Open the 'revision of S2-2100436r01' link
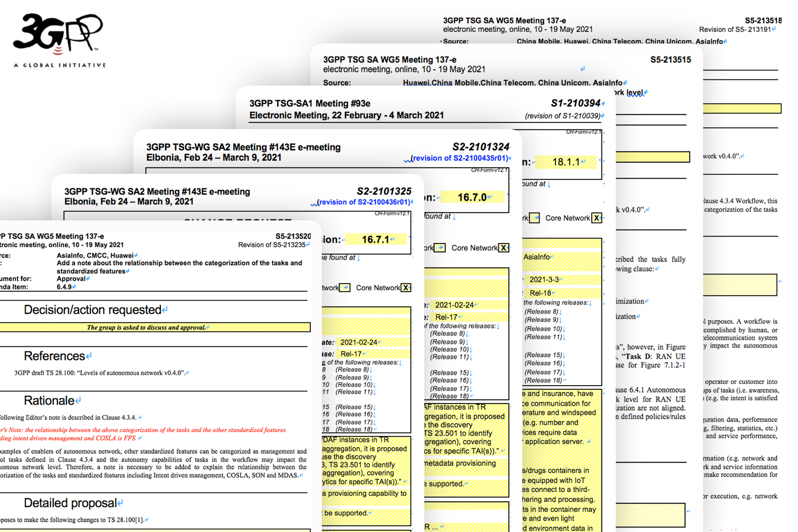Screen dimensions: 798x532 pos(364,202)
